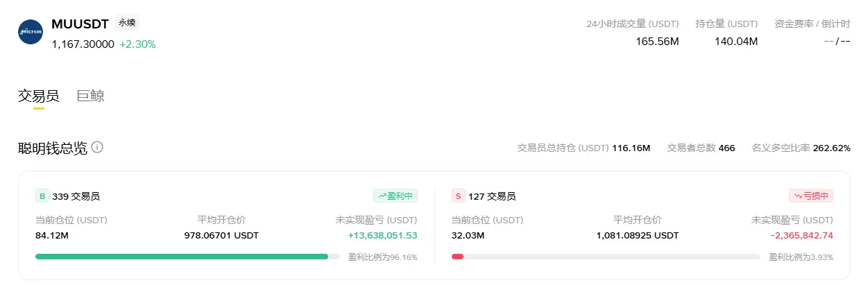Click the 交易者总数 466 figure
Viewport: 868px width, 285px height.
[x=726, y=148]
